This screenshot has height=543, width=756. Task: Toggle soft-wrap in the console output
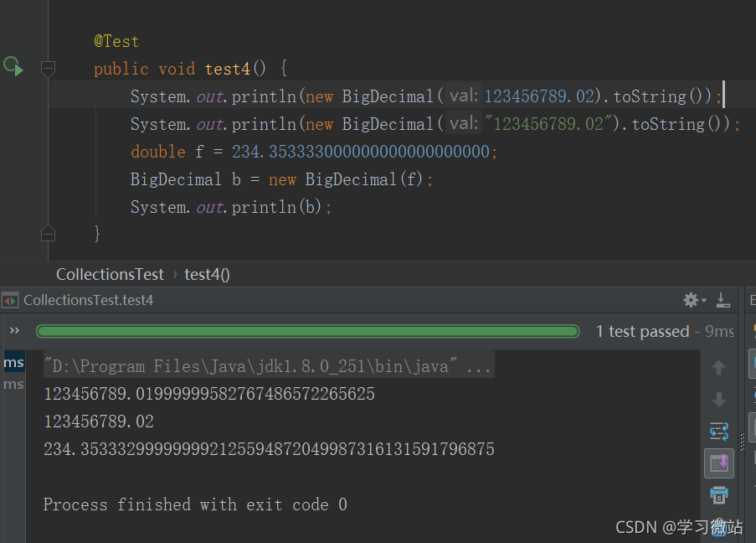tap(719, 431)
